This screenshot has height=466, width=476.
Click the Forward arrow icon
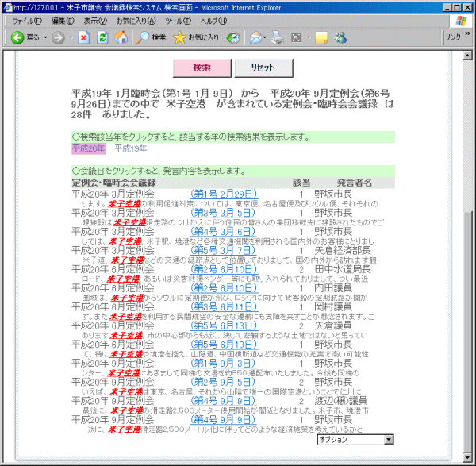tap(58, 38)
